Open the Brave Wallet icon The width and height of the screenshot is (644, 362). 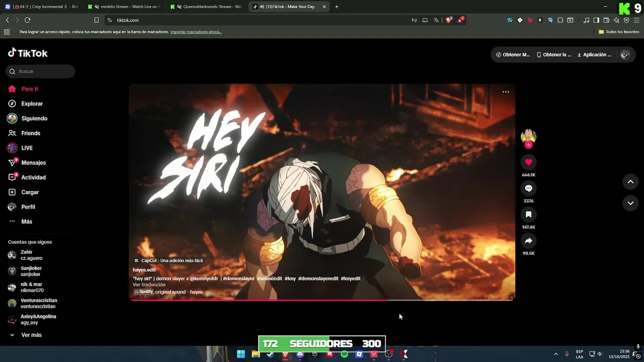pyautogui.click(x=606, y=20)
